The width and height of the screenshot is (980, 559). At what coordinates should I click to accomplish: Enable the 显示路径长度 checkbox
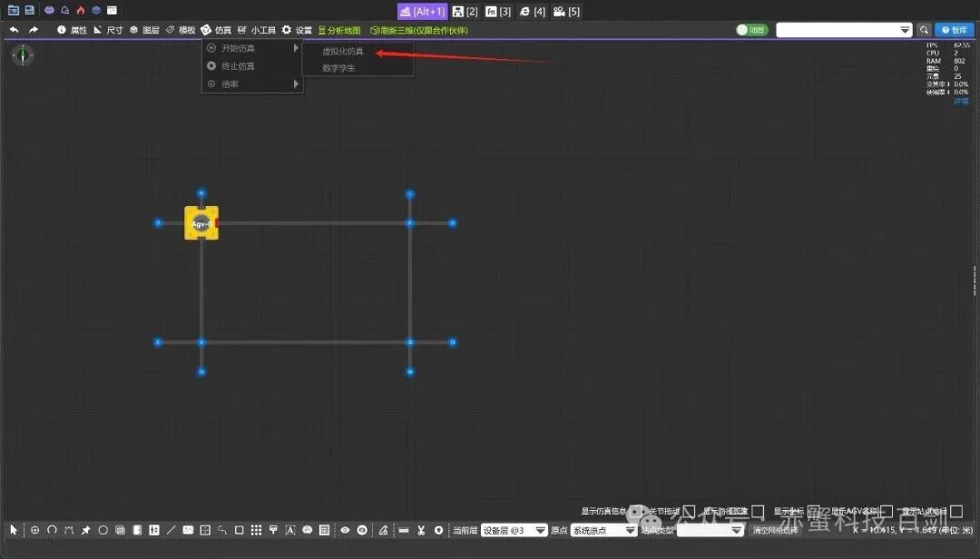[x=758, y=511]
